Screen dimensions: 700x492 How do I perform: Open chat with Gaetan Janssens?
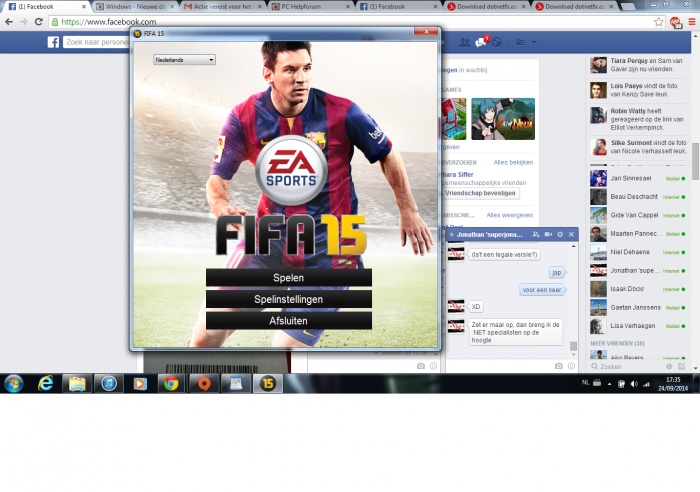tap(638, 308)
